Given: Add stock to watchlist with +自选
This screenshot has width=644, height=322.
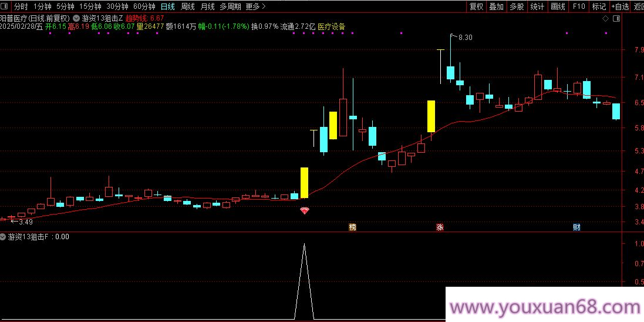Looking at the screenshot, I should click(619, 6).
